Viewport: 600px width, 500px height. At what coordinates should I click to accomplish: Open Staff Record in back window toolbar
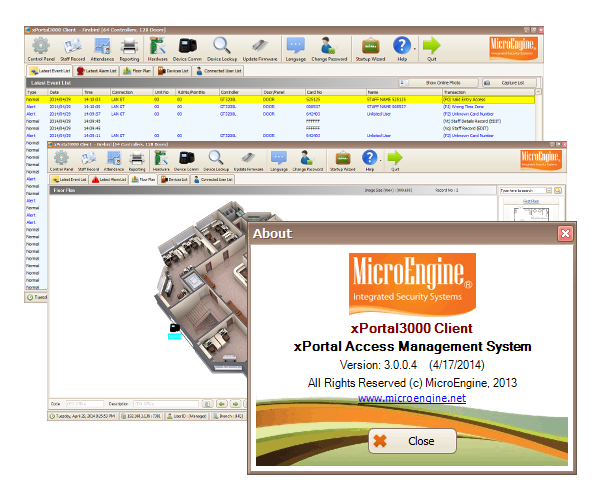72,49
